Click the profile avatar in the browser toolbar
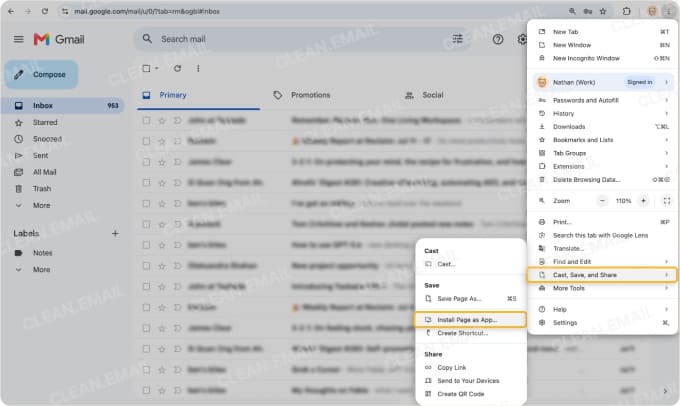 (652, 11)
